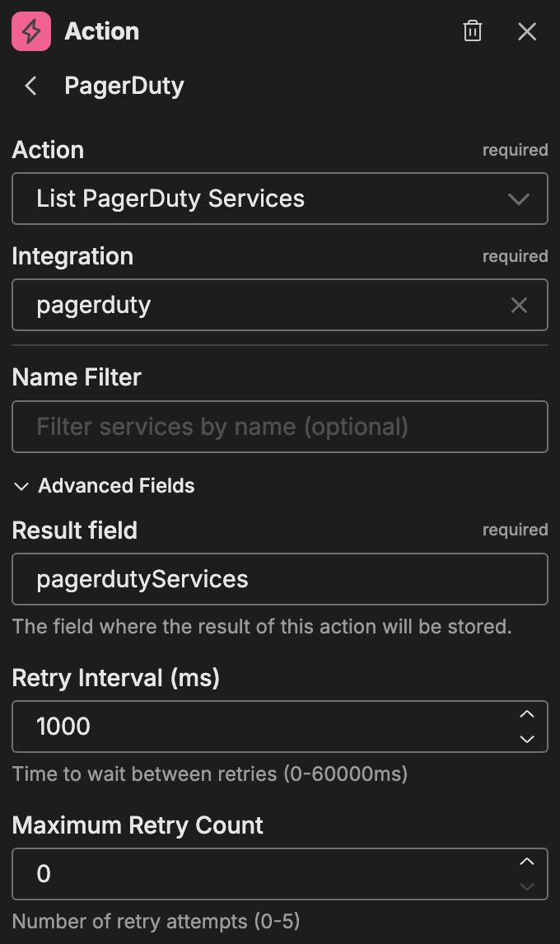This screenshot has width=560, height=944.
Task: Click the Advanced Fields label
Action: click(x=115, y=486)
